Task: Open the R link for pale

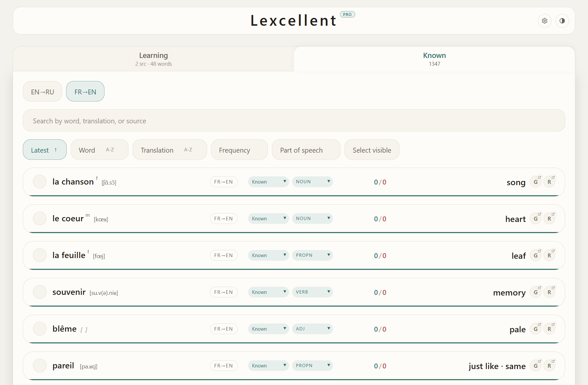Action: (x=549, y=329)
